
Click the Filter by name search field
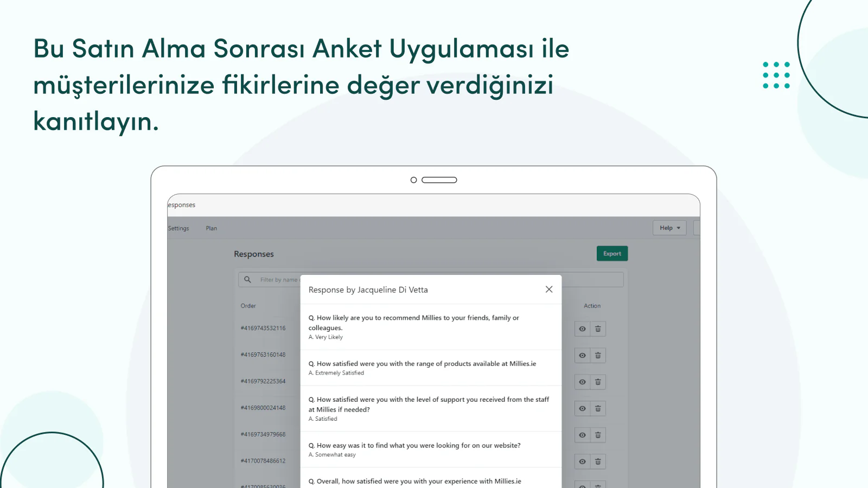coord(431,280)
